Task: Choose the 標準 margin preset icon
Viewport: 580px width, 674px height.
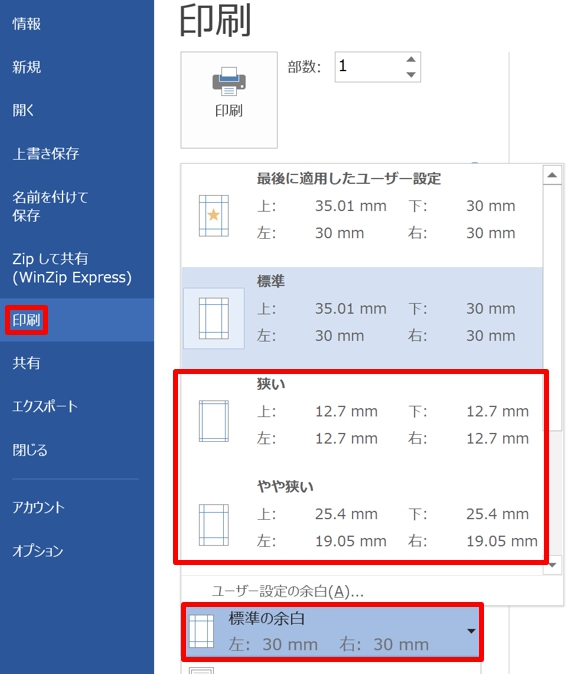Action: 214,318
